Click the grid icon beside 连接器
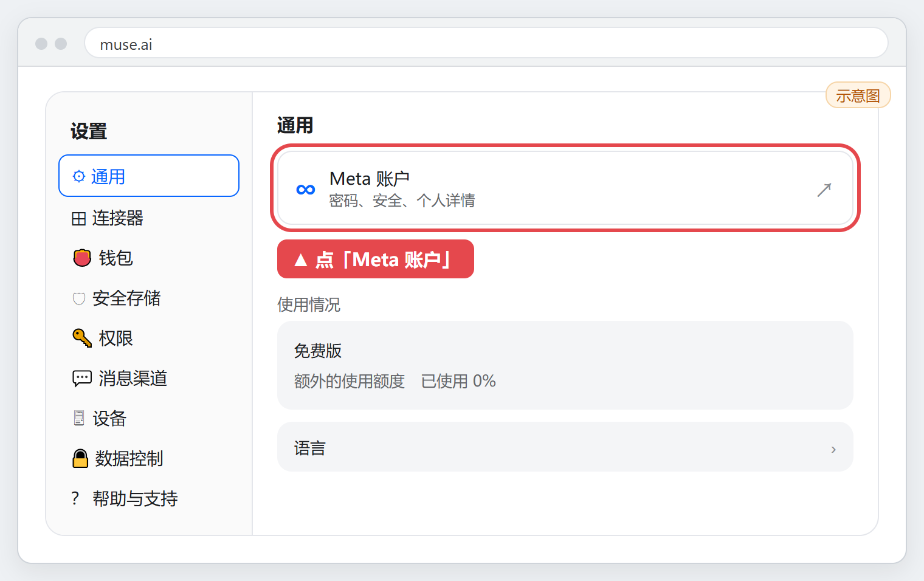 79,218
